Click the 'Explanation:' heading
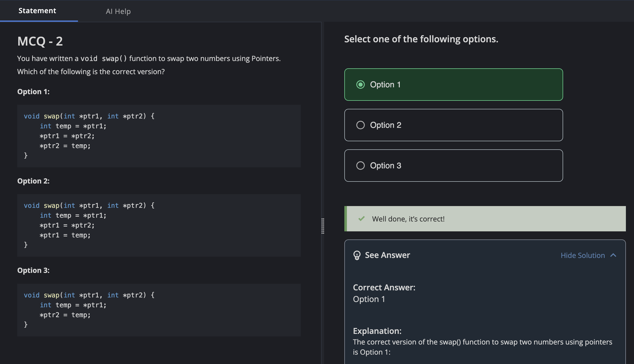 pos(377,331)
